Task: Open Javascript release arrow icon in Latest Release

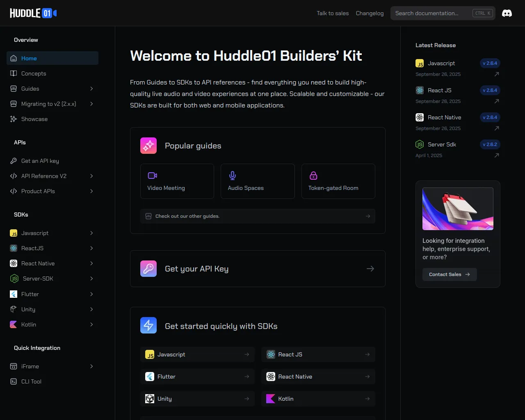Action: click(497, 74)
